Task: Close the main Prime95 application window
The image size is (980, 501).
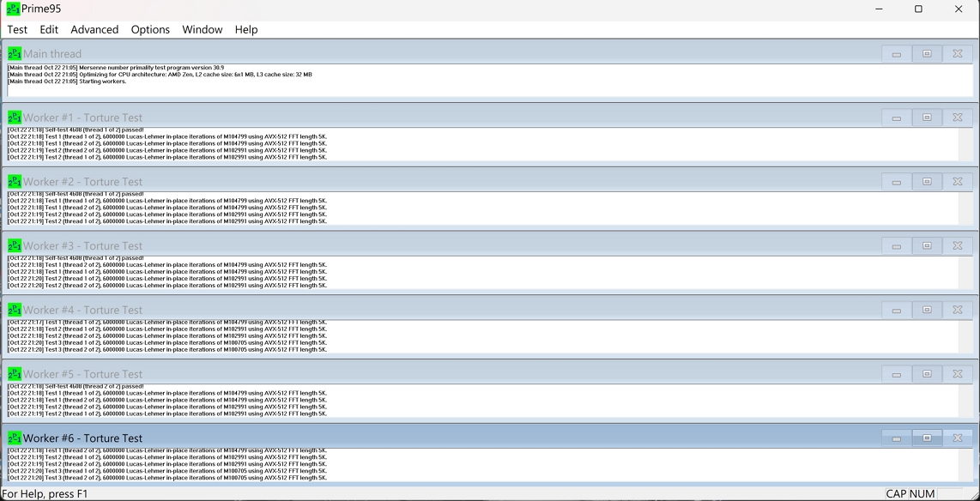Action: (959, 9)
